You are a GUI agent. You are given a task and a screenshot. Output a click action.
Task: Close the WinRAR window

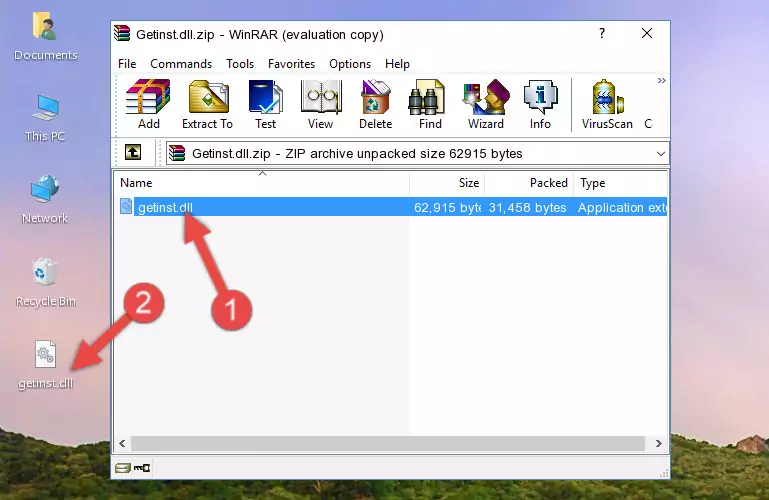coord(647,33)
